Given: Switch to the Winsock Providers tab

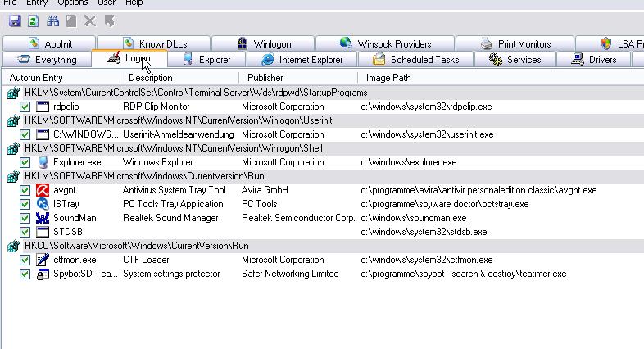Looking at the screenshot, I should click(385, 43).
